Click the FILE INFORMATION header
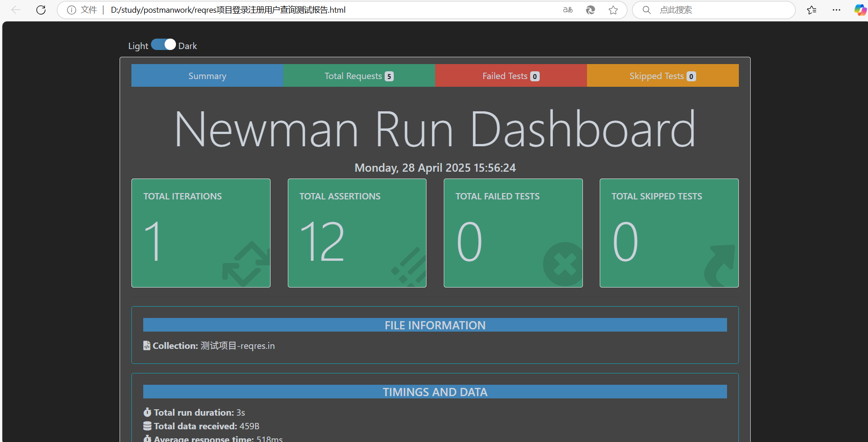 click(x=435, y=325)
